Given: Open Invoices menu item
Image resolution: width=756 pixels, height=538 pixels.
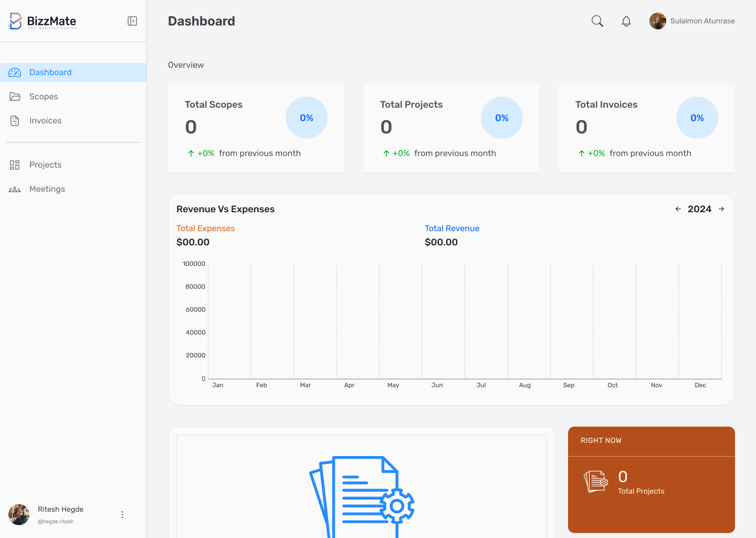Looking at the screenshot, I should pyautogui.click(x=73, y=121).
